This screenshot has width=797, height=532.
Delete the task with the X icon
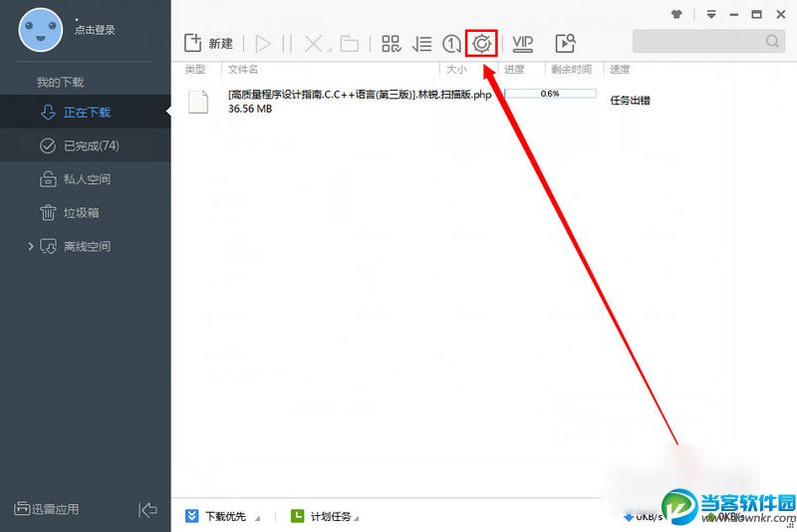pos(314,44)
